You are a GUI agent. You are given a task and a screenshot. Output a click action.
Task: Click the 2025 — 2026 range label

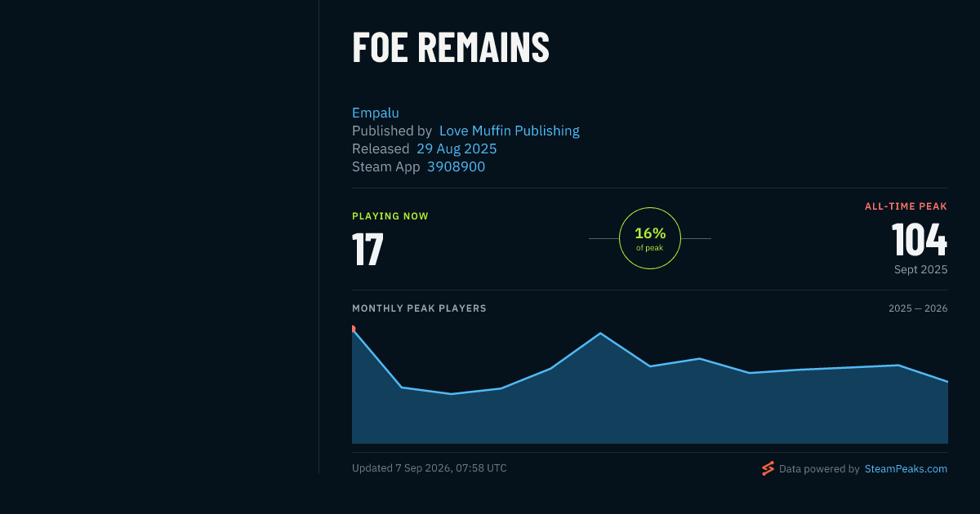click(x=918, y=308)
